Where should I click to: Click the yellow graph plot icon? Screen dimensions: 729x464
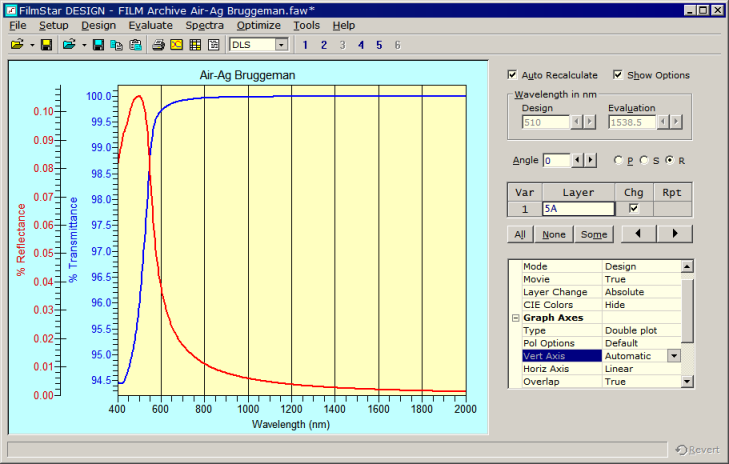coord(177,45)
